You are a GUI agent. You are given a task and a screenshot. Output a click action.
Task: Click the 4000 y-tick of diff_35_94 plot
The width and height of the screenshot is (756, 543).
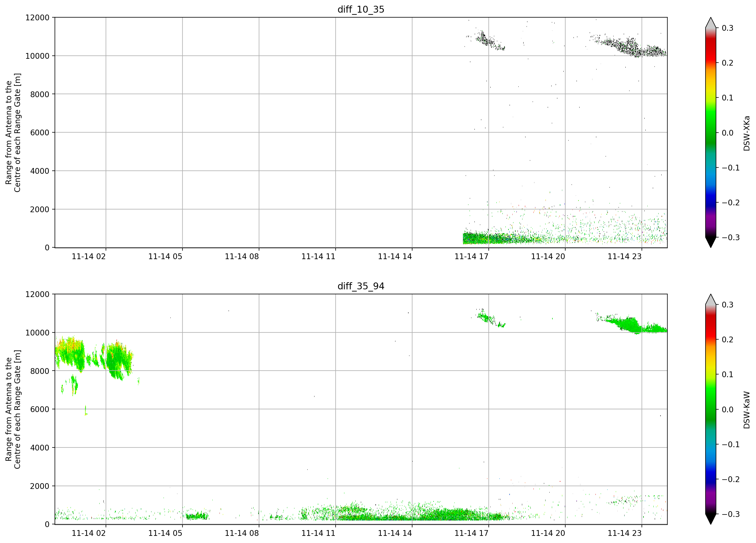tap(40, 448)
